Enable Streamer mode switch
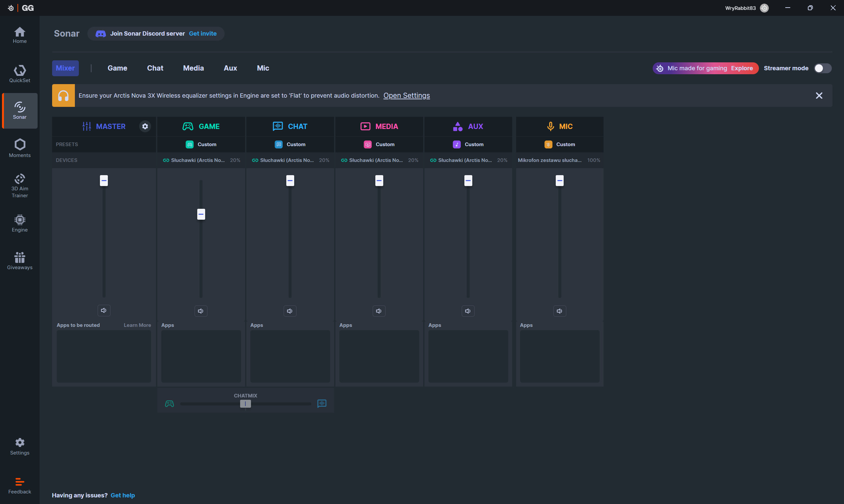This screenshot has width=844, height=504. [823, 68]
